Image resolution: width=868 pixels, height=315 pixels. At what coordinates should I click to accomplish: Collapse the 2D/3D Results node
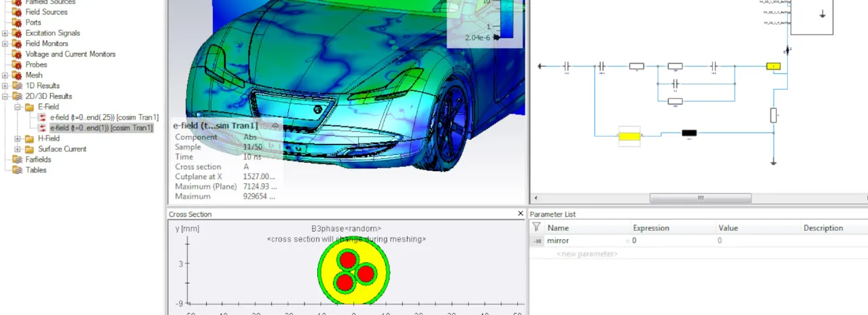click(x=5, y=96)
